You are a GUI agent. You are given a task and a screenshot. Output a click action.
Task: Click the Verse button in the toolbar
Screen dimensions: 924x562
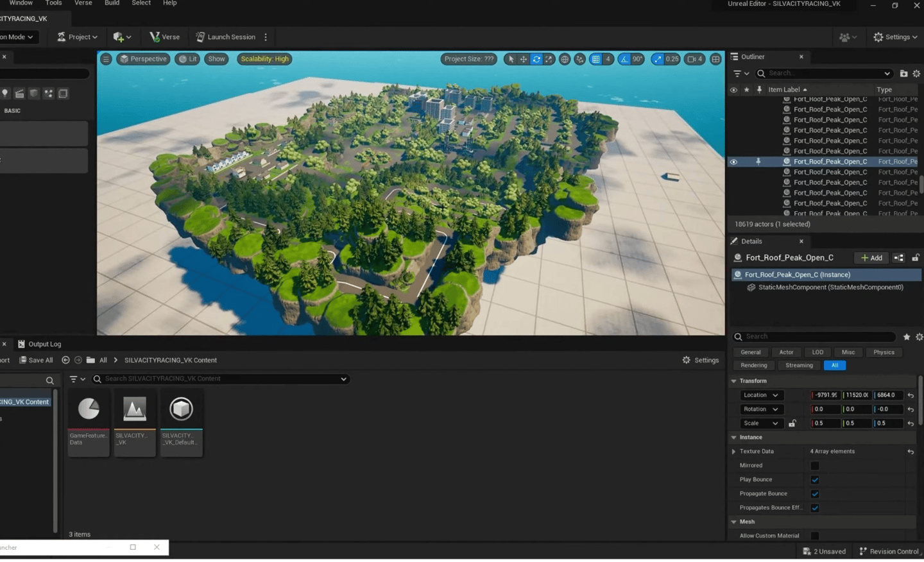(165, 37)
